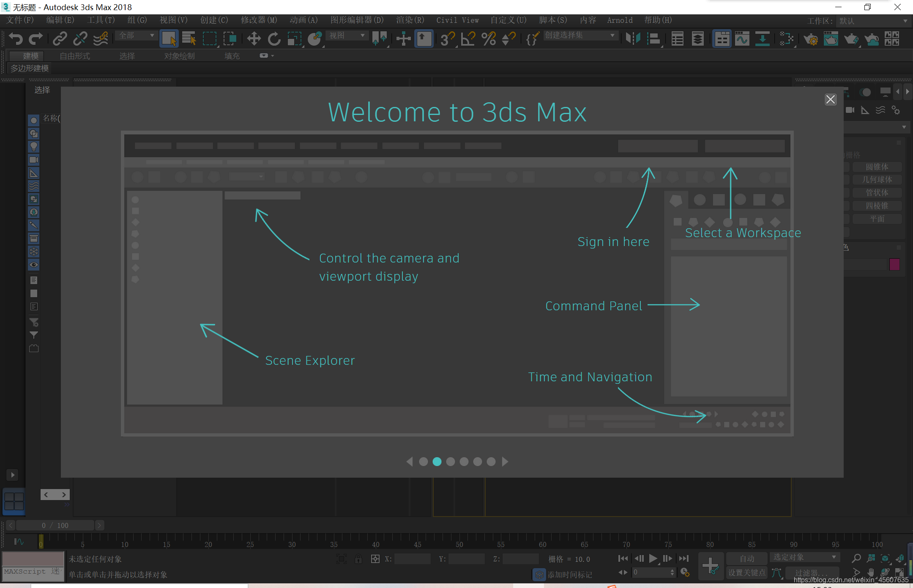Open the 修改器(M) menu

(x=259, y=20)
